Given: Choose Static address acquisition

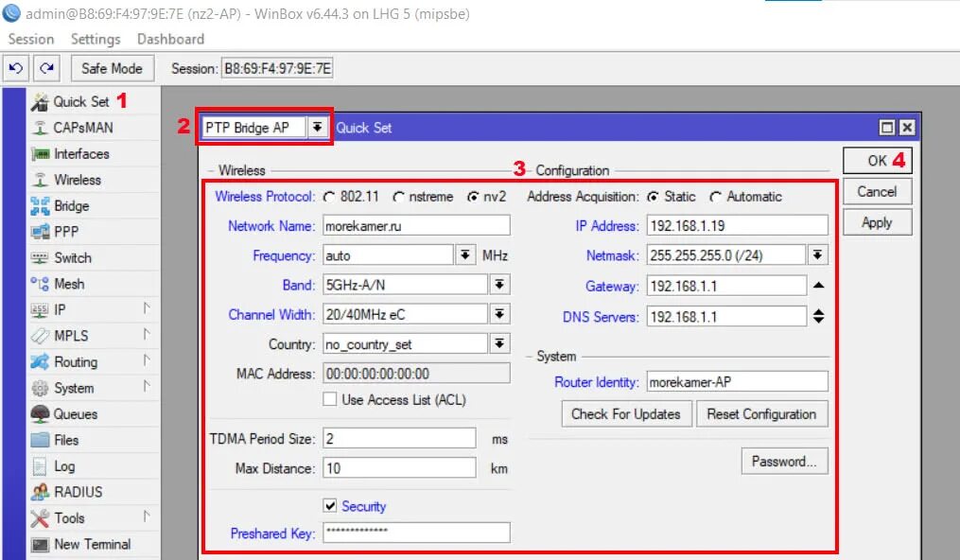Looking at the screenshot, I should [x=654, y=197].
